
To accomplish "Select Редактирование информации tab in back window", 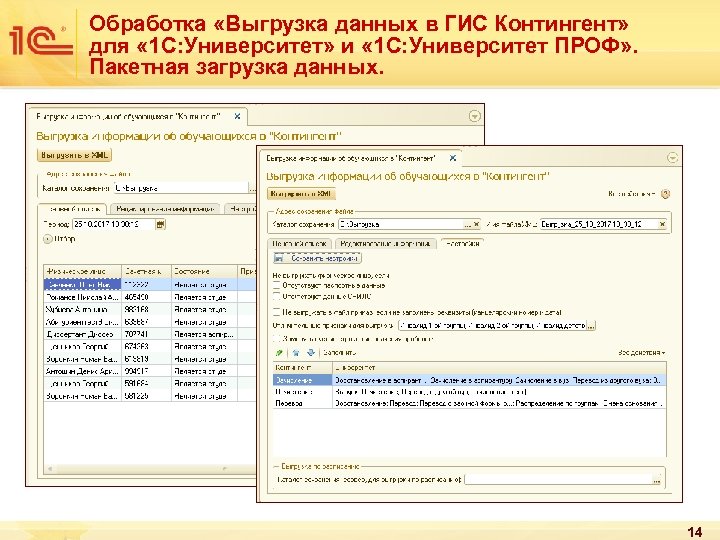I will (165, 209).
